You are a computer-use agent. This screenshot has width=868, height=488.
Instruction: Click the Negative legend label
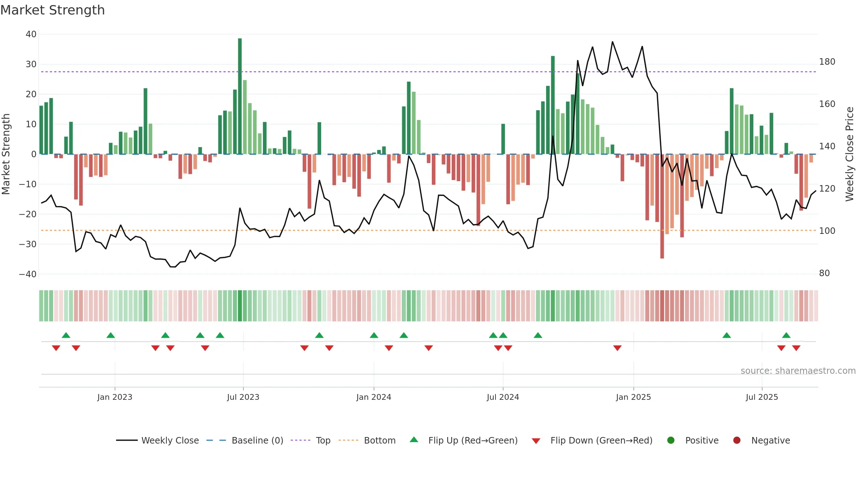[771, 440]
